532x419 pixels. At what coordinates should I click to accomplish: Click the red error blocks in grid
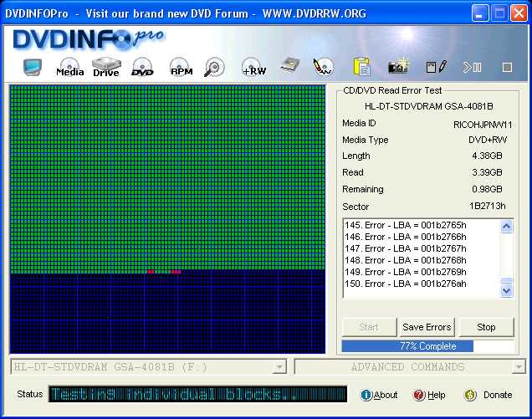176,272
